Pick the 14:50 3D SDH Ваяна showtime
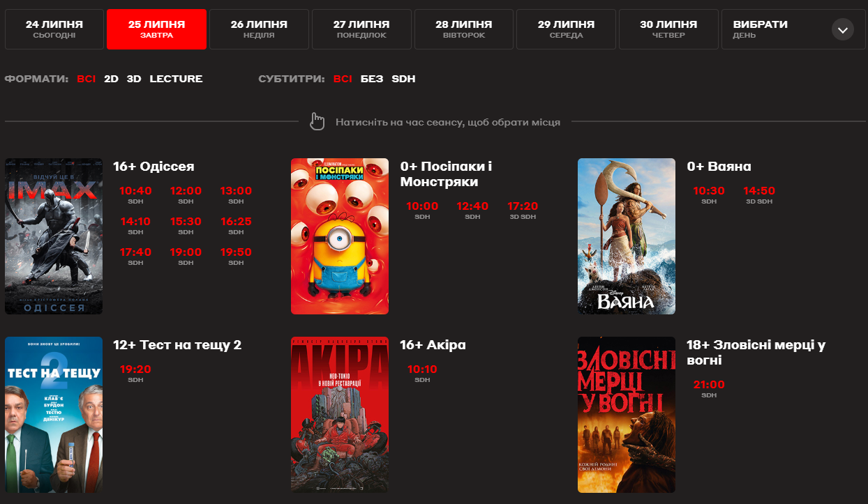This screenshot has width=868, height=504. [759, 195]
